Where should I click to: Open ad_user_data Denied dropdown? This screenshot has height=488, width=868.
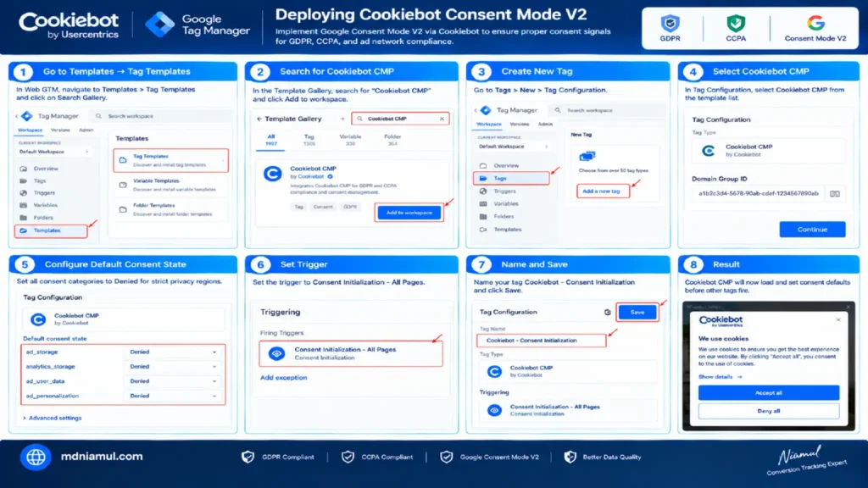pyautogui.click(x=173, y=381)
